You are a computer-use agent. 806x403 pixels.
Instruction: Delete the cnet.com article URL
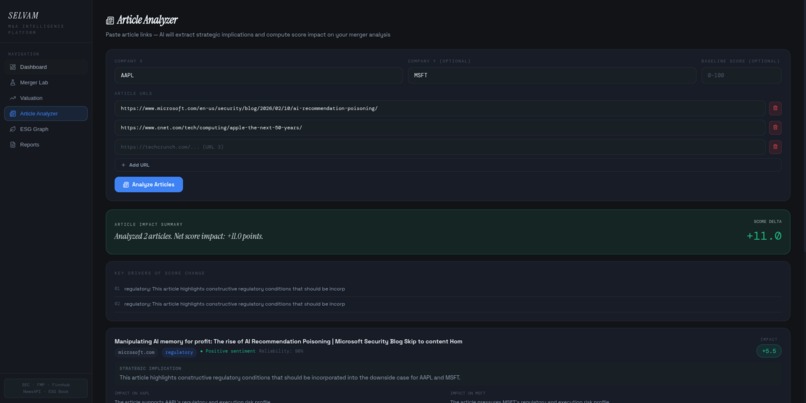[775, 127]
